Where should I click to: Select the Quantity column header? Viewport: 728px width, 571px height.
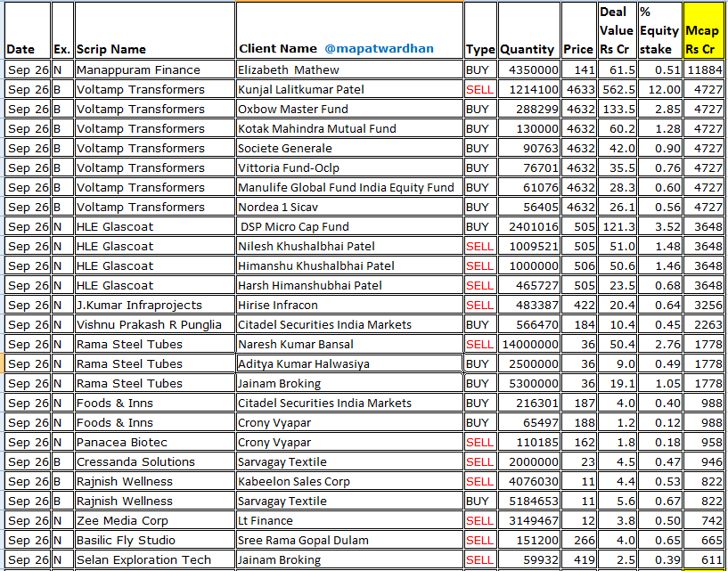coord(528,30)
